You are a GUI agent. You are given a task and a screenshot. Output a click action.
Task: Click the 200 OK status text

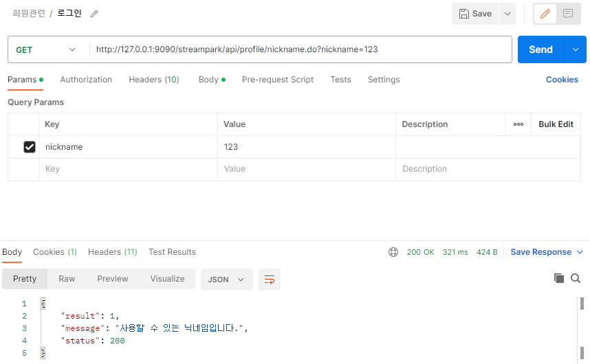coord(420,252)
